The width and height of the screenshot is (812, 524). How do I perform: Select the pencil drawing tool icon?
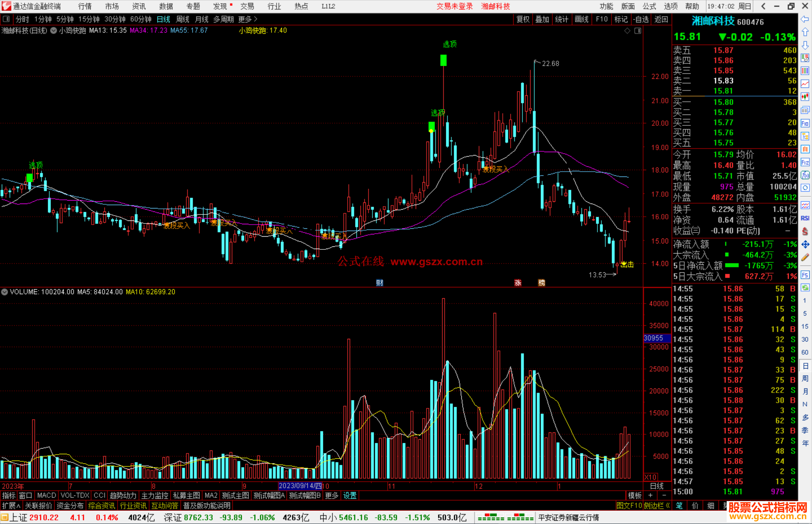[805, 258]
